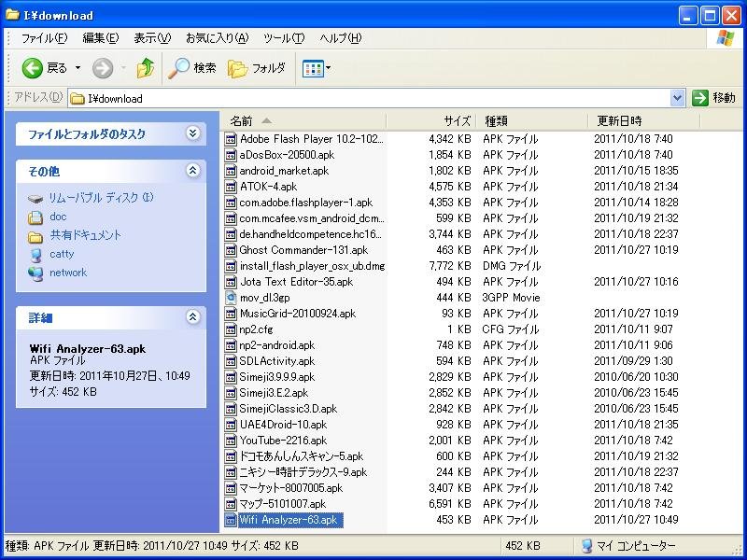Image resolution: width=747 pixels, height=560 pixels.
Task: Open the Back button history dropdown arrow
Action: click(x=78, y=68)
